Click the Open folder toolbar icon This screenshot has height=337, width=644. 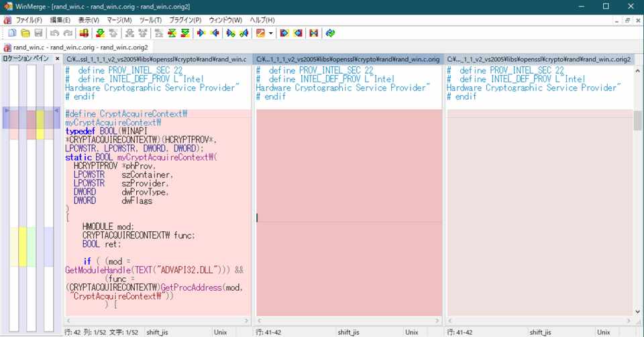pyautogui.click(x=25, y=33)
